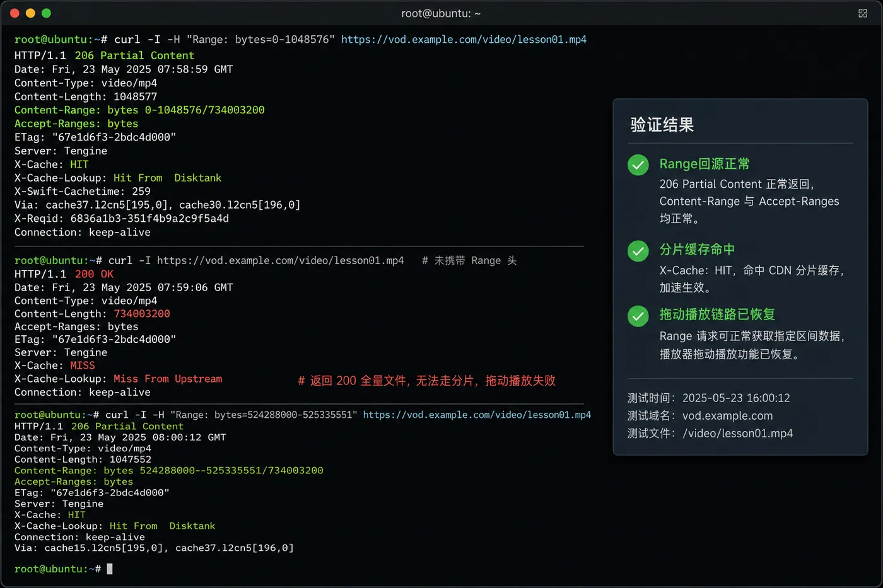
Task: Click the final empty root@ubuntu prompt with cursor
Action: [x=63, y=569]
